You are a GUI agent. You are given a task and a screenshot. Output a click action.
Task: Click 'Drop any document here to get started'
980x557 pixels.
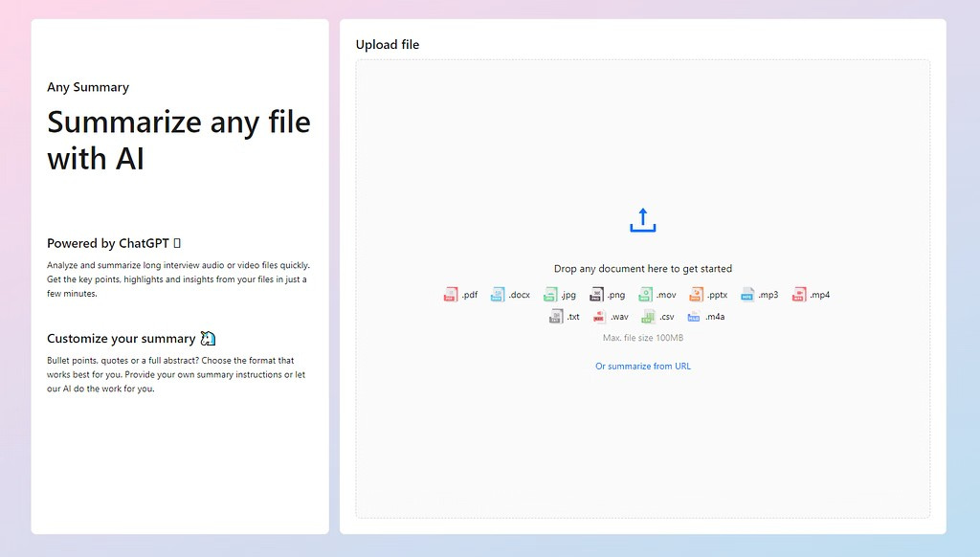[642, 269]
